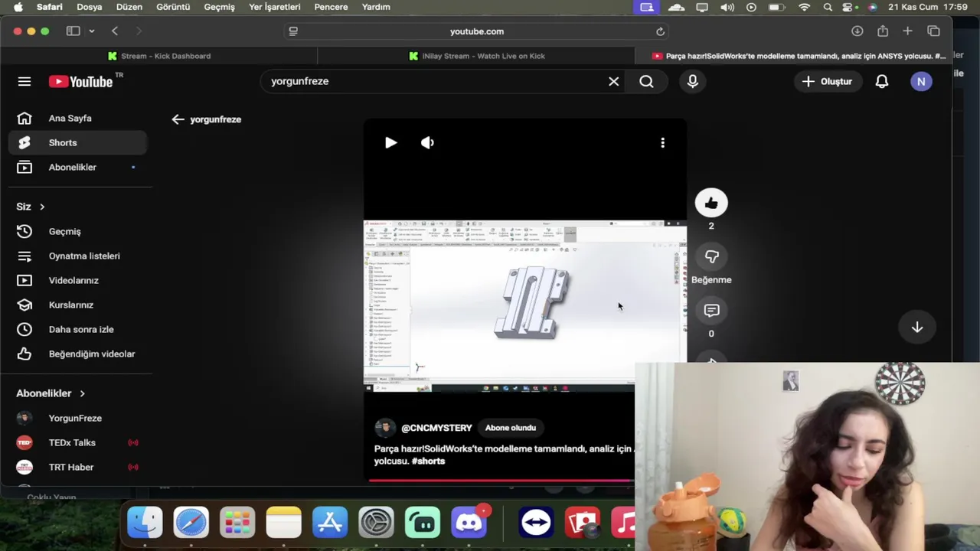This screenshot has width=980, height=551.
Task: Open the Shorts three-dot options menu
Action: pyautogui.click(x=662, y=142)
